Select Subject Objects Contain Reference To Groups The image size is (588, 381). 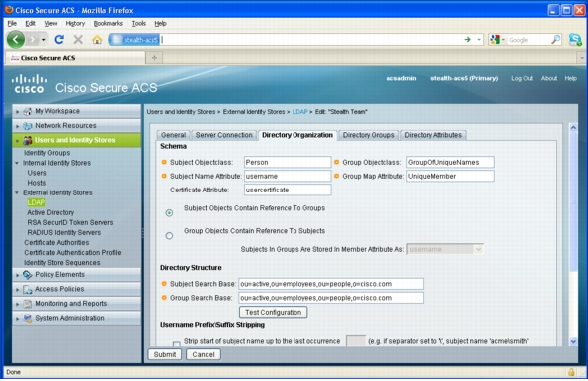pyautogui.click(x=169, y=212)
